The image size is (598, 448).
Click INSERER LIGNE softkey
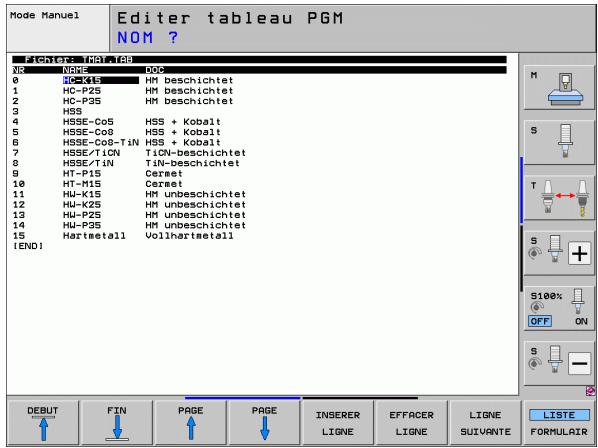[338, 422]
